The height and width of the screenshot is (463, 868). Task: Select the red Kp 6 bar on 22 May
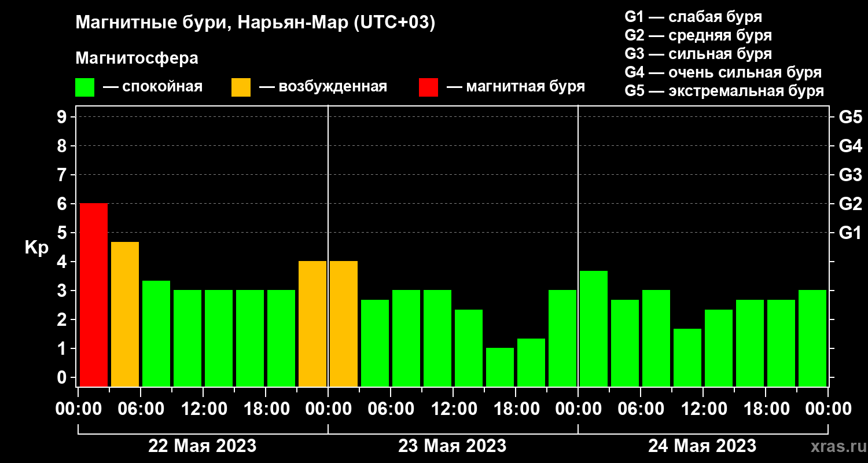93,295
